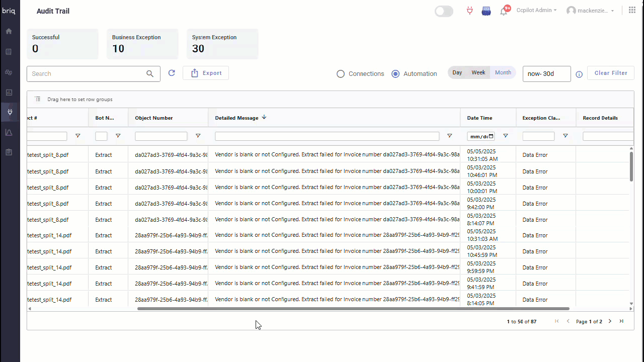Toggle the switch in top header

[x=444, y=11]
